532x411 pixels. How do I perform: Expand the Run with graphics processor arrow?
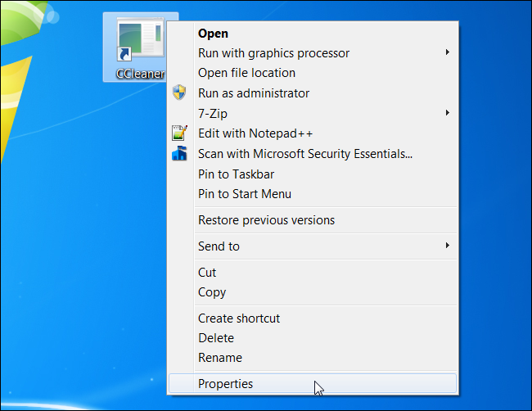[x=448, y=53]
